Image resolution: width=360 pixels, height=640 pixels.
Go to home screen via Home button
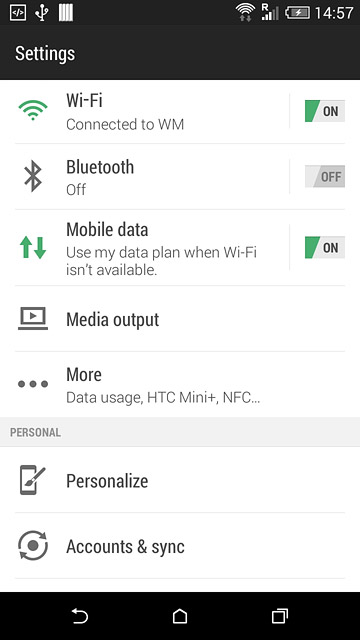click(x=180, y=616)
